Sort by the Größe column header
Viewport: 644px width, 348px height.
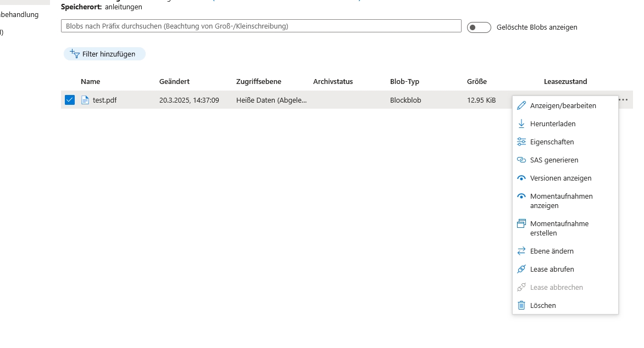click(x=476, y=81)
